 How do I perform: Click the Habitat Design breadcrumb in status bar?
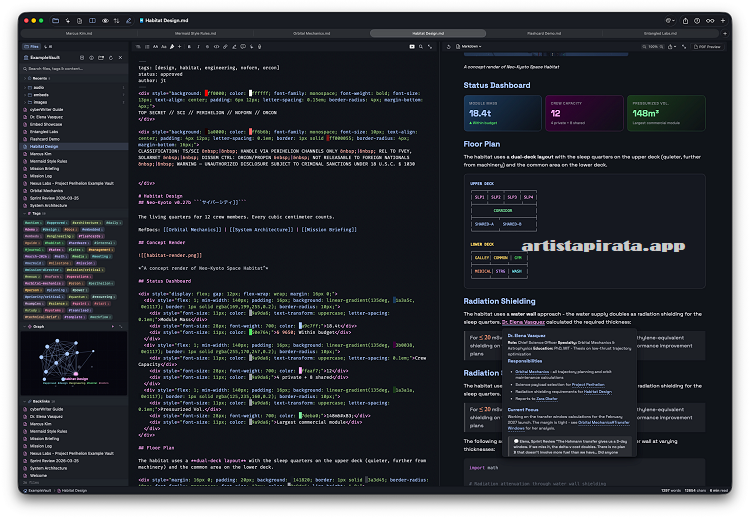point(72,490)
